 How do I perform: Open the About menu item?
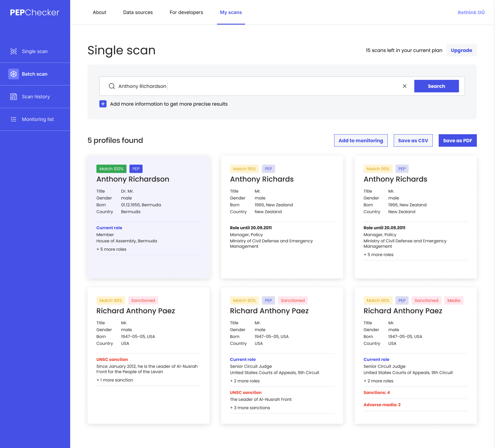pyautogui.click(x=99, y=12)
